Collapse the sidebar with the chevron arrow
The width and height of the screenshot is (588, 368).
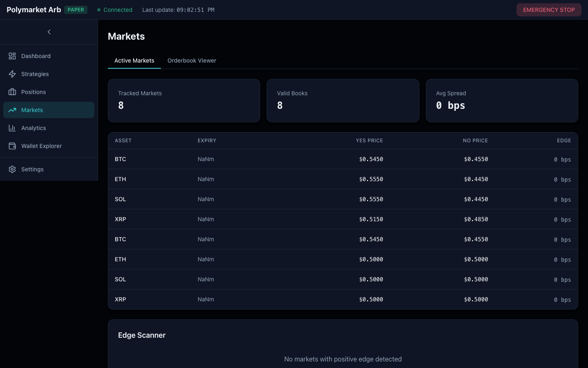coord(49,31)
